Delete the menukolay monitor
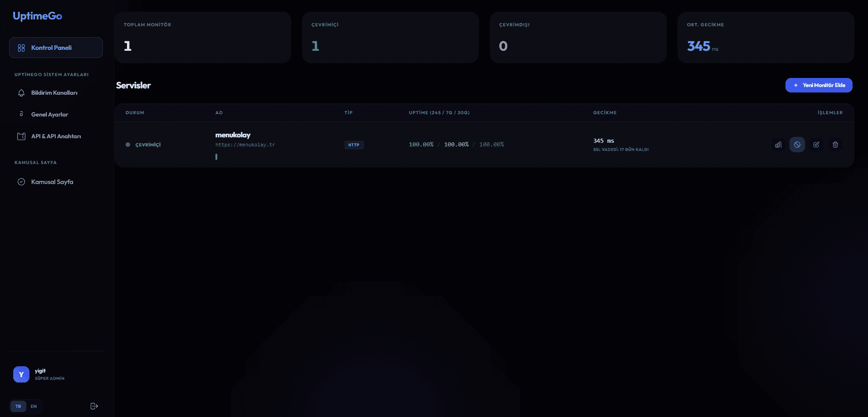Screen dimensions: 868x417 point(835,145)
